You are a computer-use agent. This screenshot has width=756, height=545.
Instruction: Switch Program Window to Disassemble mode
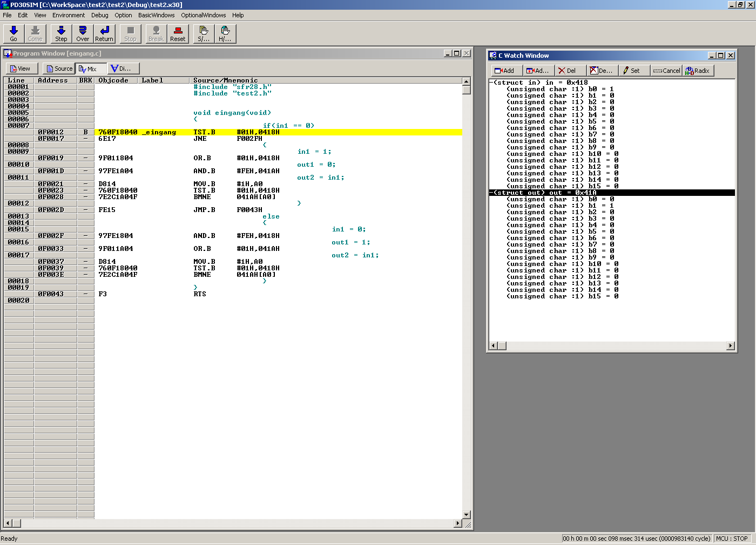pos(123,69)
